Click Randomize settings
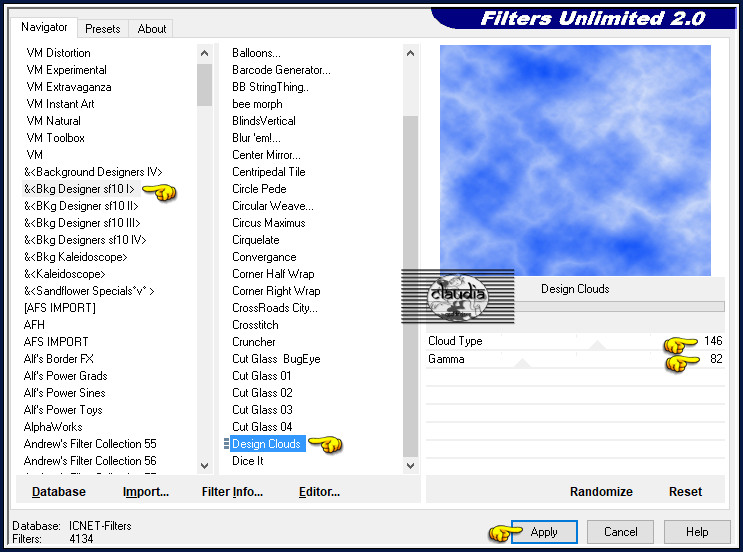 pyautogui.click(x=601, y=492)
